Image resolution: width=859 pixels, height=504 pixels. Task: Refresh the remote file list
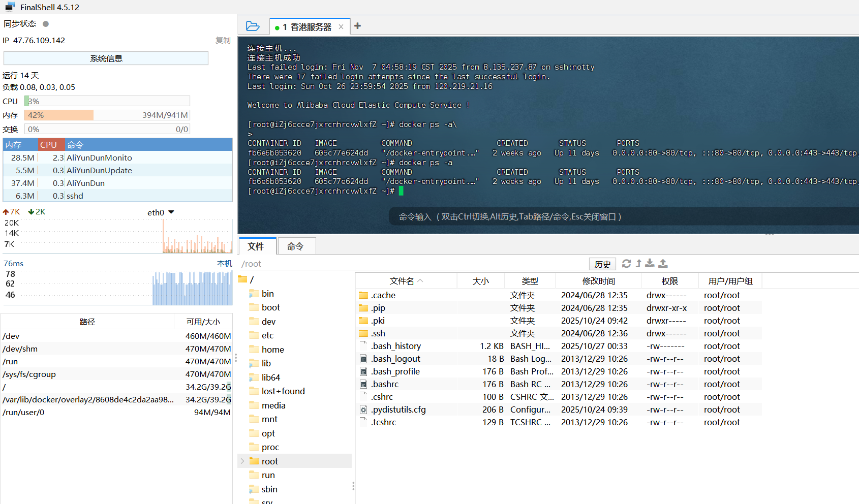tap(626, 264)
